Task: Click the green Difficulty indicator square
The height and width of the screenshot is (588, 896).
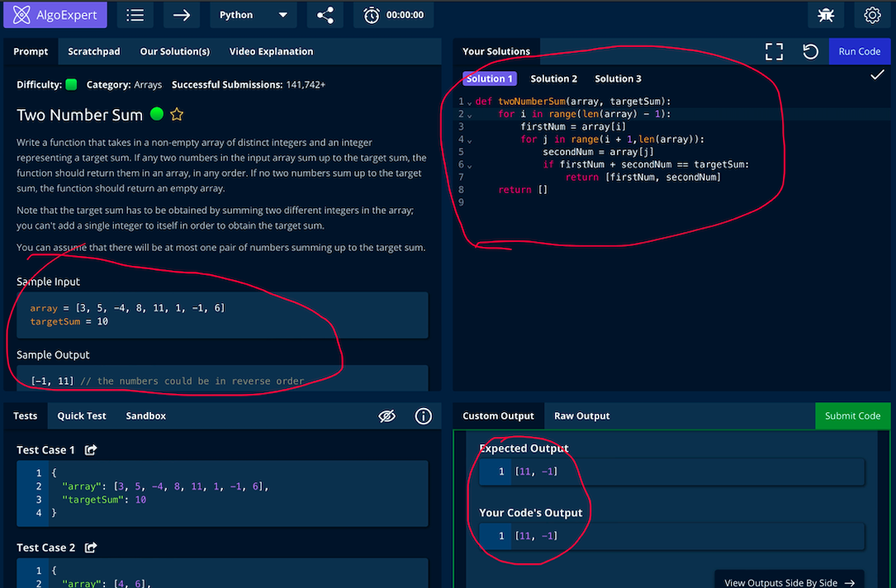Action: point(71,84)
